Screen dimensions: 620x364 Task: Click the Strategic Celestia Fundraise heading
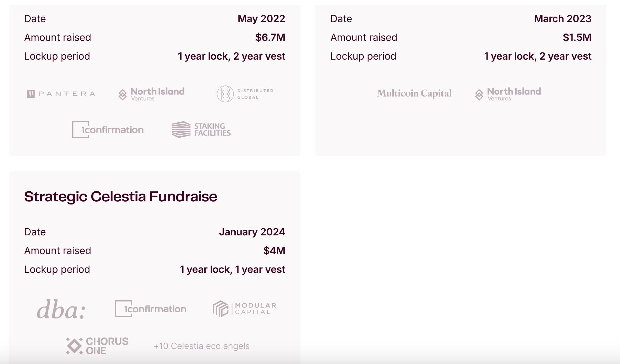click(121, 197)
